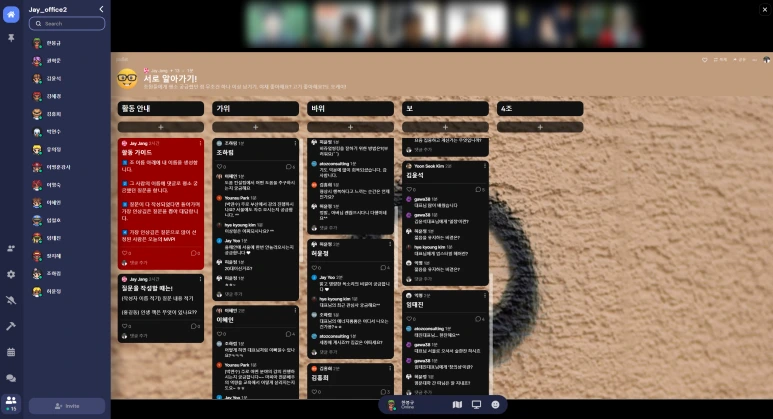Click the 바위 column title
The image size is (773, 419).
(x=318, y=108)
